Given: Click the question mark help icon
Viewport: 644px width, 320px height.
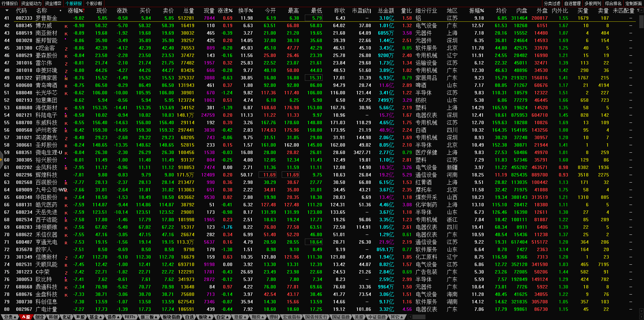Looking at the screenshot, I should (638, 11).
